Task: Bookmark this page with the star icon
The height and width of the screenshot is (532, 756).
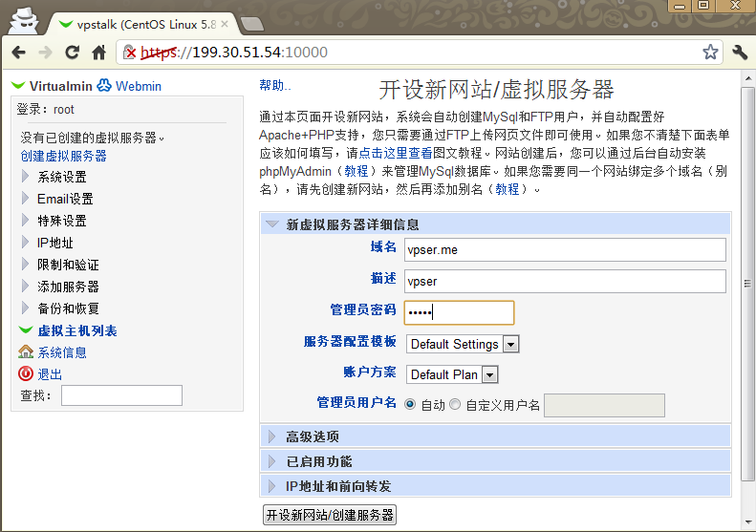Action: (x=710, y=53)
